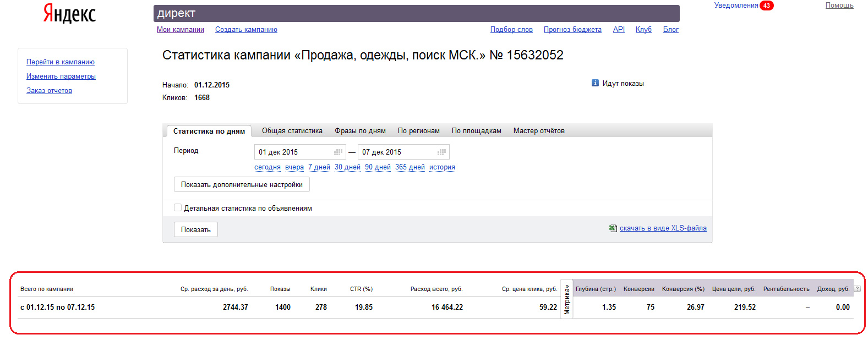Open the Уведомления link
868x340 pixels.
pyautogui.click(x=736, y=6)
